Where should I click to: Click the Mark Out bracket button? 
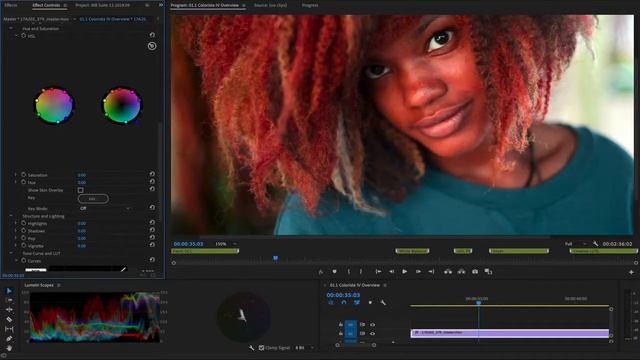pos(361,271)
